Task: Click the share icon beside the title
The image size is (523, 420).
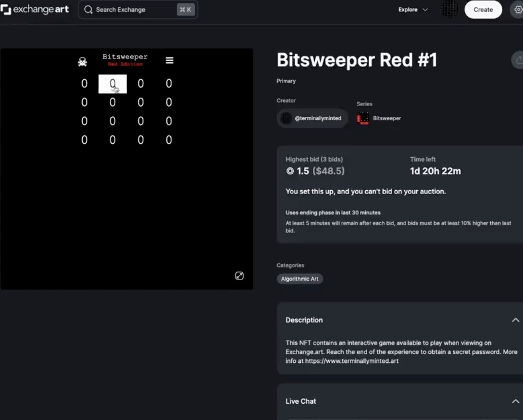Action: [518, 60]
